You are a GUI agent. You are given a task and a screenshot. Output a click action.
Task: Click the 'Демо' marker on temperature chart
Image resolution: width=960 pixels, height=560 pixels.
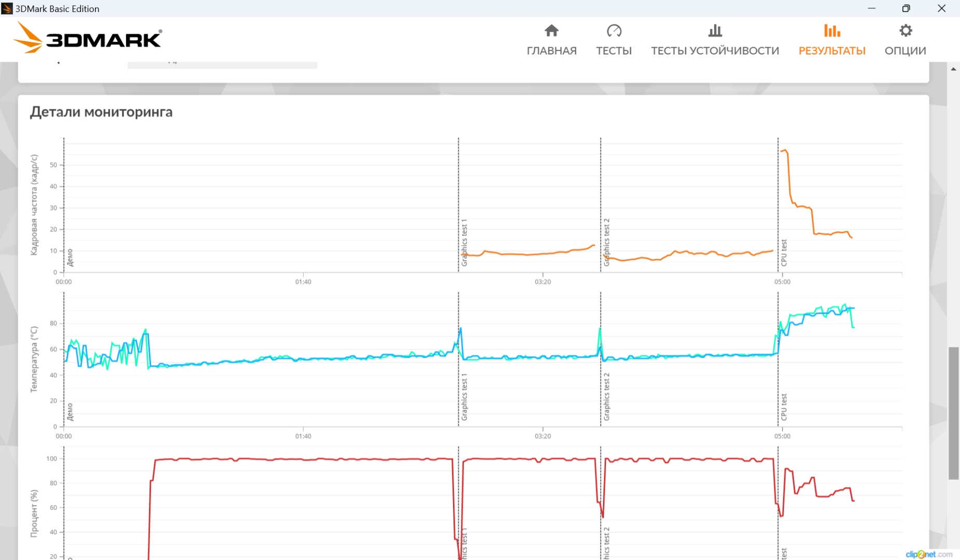pyautogui.click(x=70, y=412)
